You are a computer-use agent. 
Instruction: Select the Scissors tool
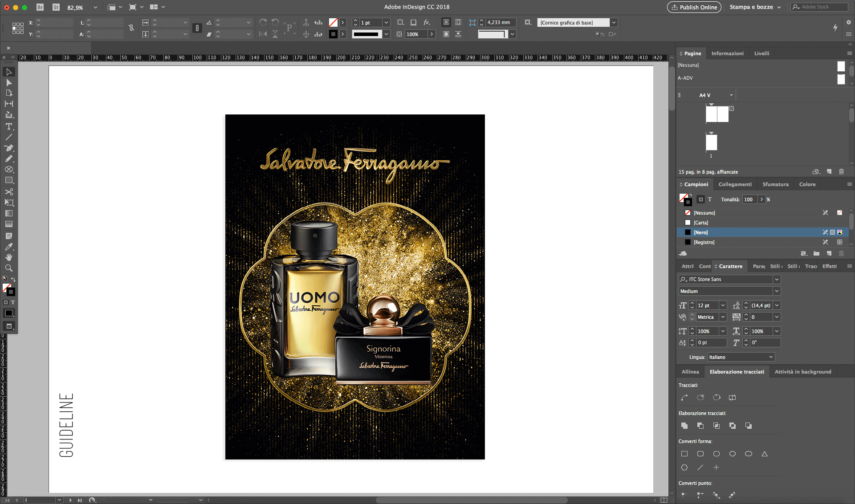click(x=9, y=192)
